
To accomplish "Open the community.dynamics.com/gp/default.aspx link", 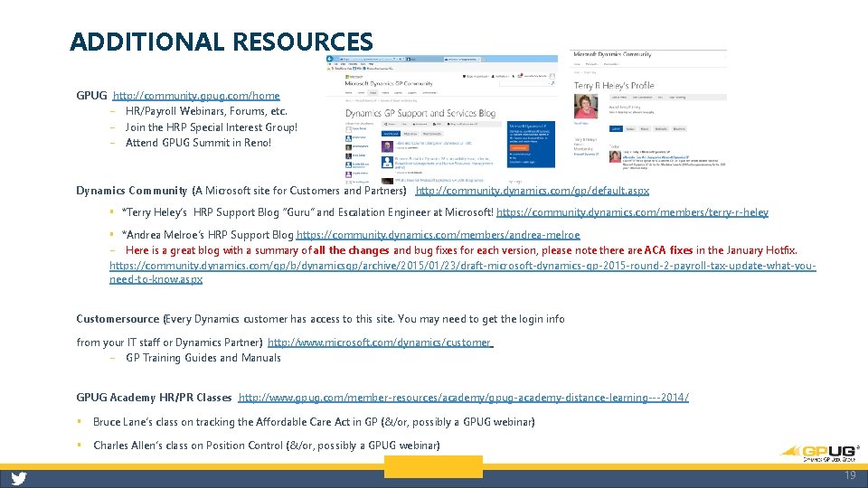I will [x=532, y=191].
